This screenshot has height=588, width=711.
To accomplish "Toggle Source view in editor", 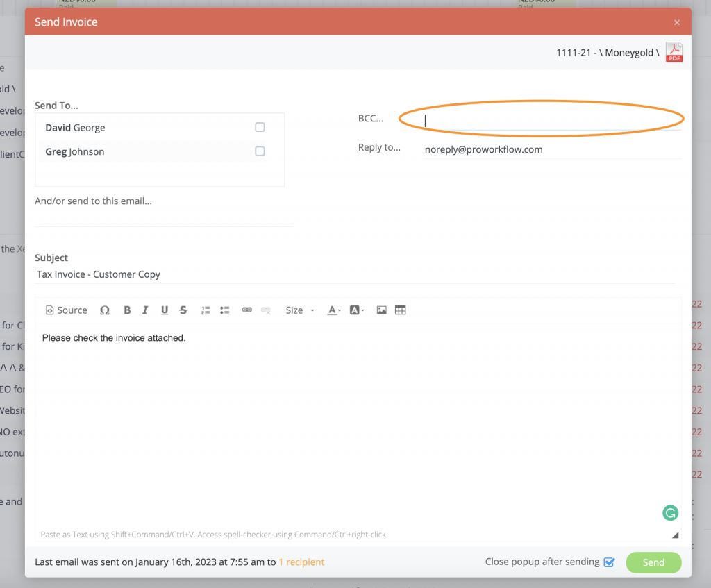I will pyautogui.click(x=66, y=310).
